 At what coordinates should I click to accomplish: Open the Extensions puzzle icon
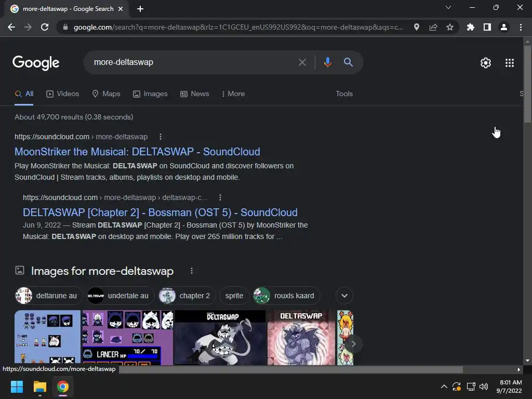point(471,27)
